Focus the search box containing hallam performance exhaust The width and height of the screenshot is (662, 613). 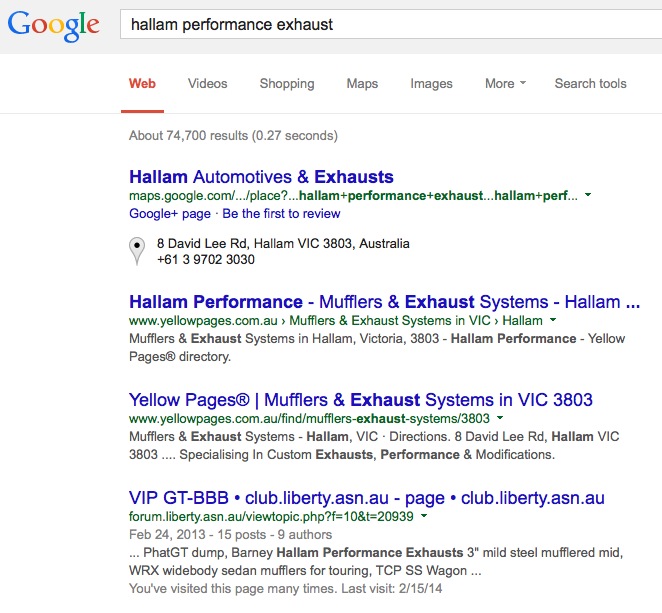[x=391, y=24]
